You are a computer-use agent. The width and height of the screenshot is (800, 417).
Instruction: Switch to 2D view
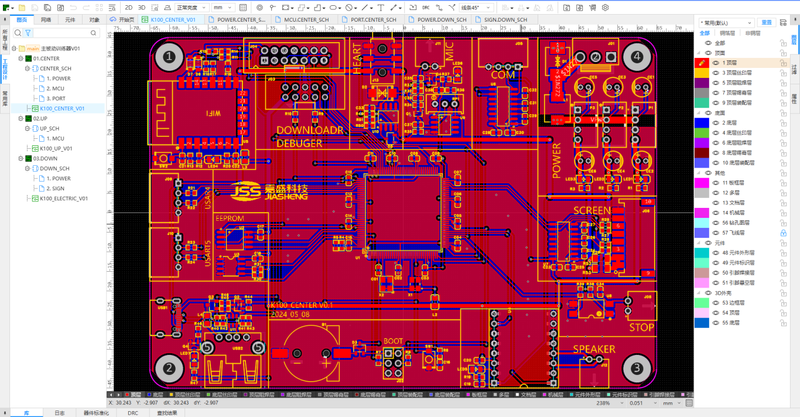(x=129, y=8)
